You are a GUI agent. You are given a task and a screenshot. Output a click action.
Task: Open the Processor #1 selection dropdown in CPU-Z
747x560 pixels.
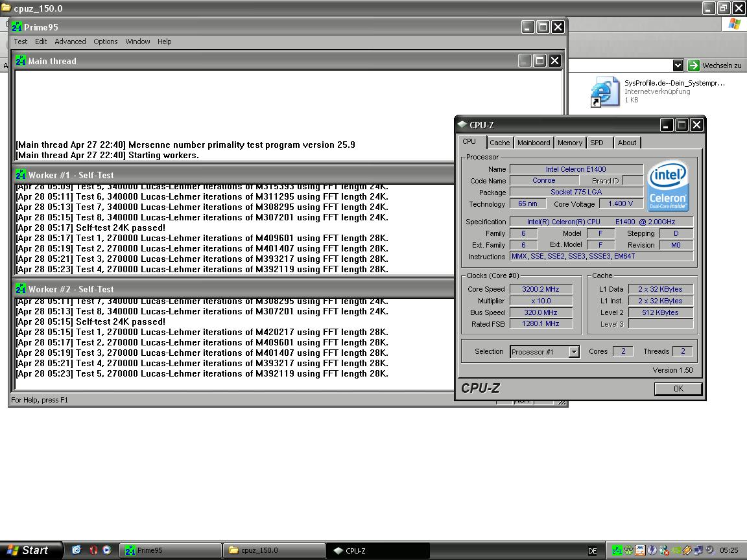coord(574,352)
